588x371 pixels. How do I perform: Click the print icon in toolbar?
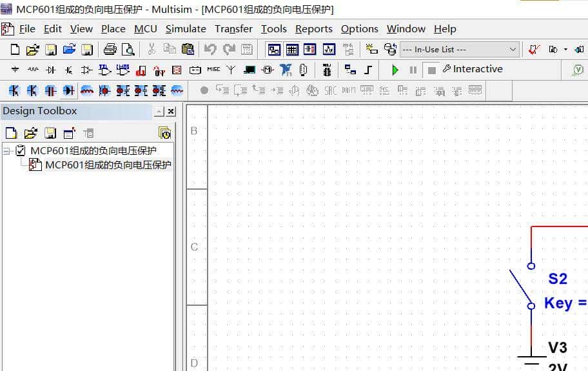[x=110, y=49]
